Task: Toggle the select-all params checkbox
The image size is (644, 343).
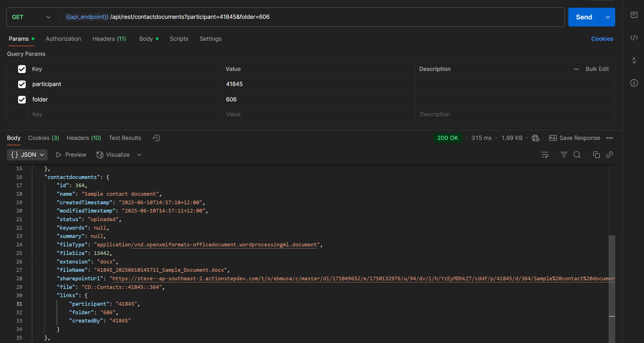Action: tap(22, 69)
